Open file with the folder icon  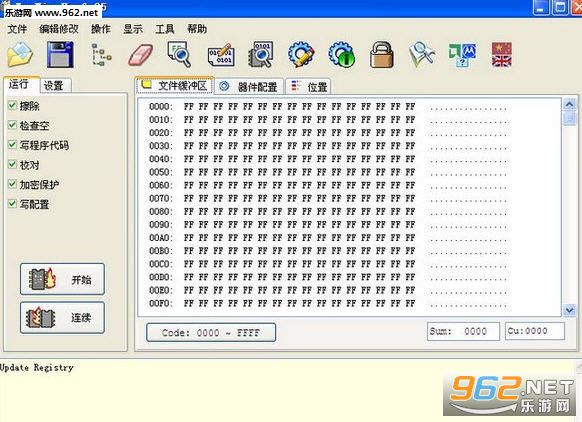pyautogui.click(x=20, y=55)
